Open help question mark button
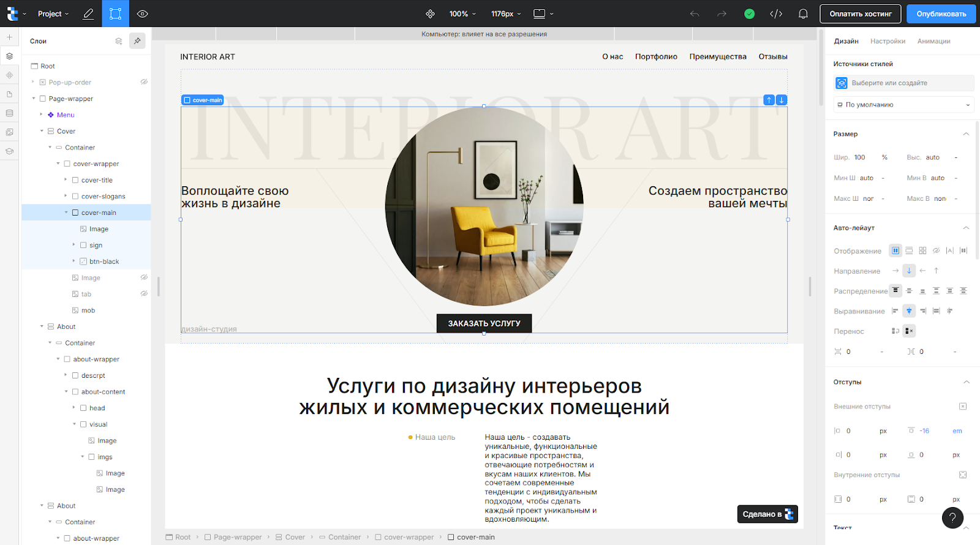980x545 pixels. click(x=952, y=518)
